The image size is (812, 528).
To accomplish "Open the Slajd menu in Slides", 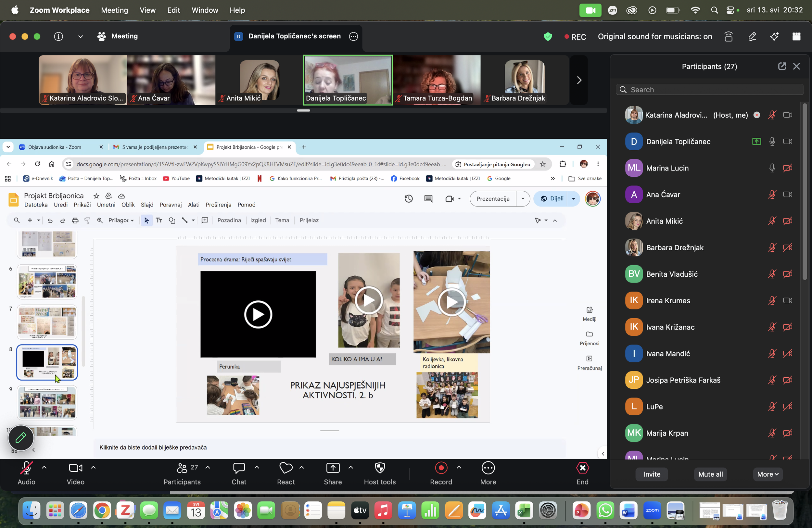I will click(x=147, y=205).
